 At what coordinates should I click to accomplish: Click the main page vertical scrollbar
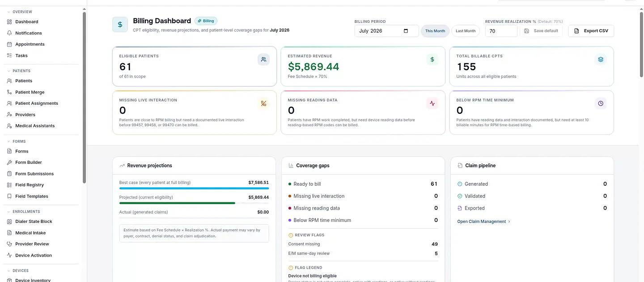(642, 44)
